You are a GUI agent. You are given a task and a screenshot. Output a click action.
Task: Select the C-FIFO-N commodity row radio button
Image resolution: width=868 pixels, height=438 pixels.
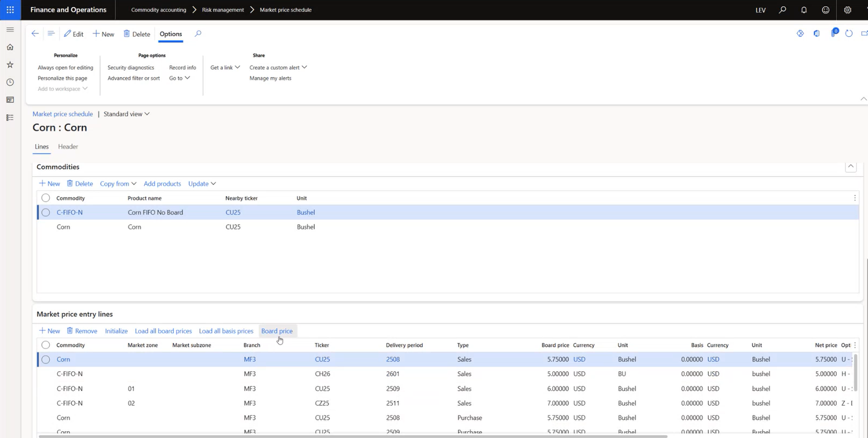[46, 212]
